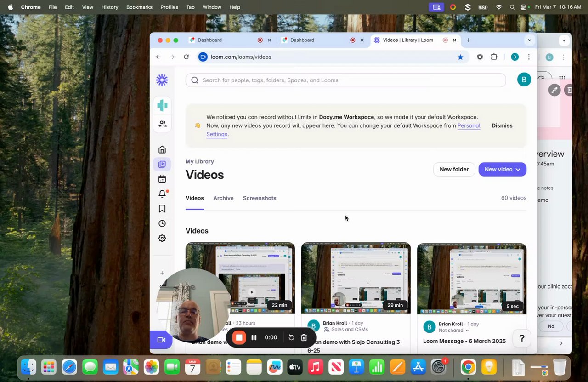
Task: Switch to the Archive tab
Action: click(223, 198)
